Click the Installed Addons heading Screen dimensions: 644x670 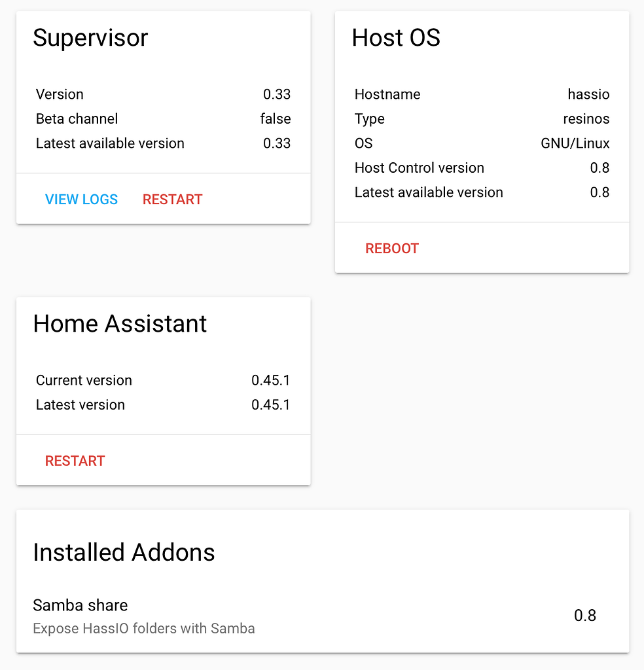pos(124,552)
